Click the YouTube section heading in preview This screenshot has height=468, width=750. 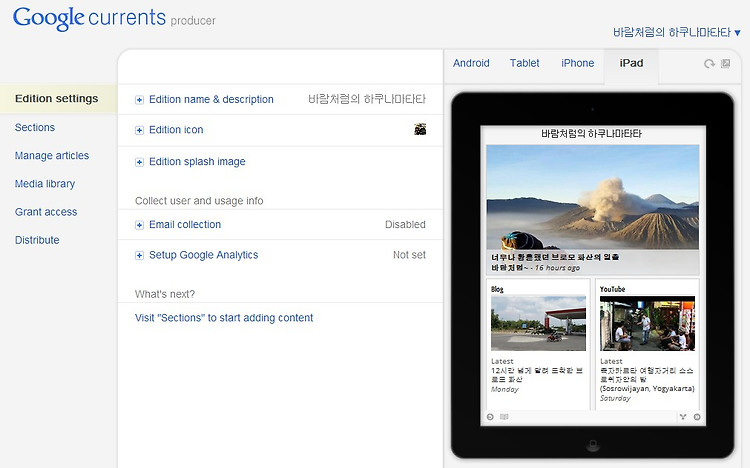[612, 289]
